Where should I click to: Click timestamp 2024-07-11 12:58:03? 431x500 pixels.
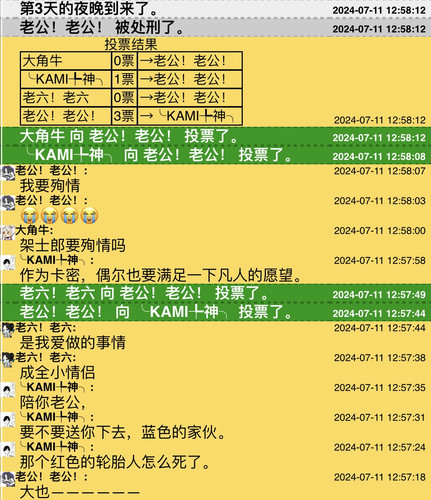pyautogui.click(x=380, y=201)
